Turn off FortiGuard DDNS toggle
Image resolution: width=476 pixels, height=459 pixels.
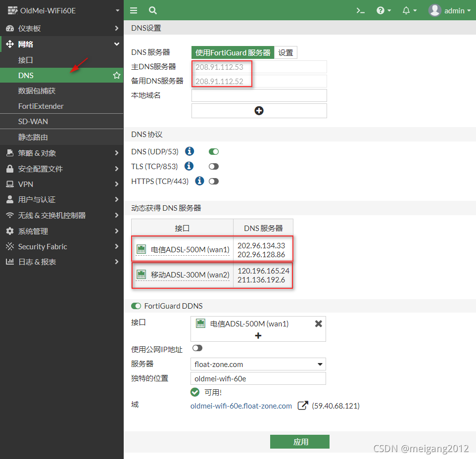pos(136,306)
